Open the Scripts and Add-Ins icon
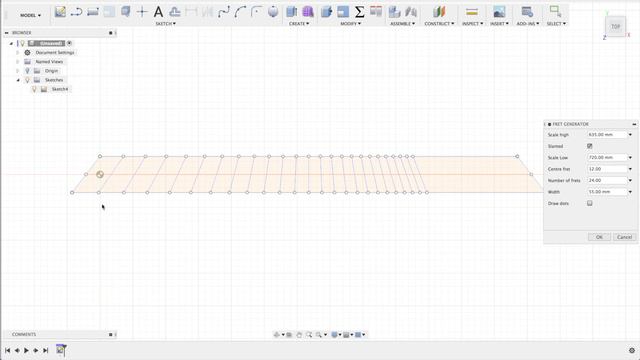The width and height of the screenshot is (640, 360). tap(527, 12)
